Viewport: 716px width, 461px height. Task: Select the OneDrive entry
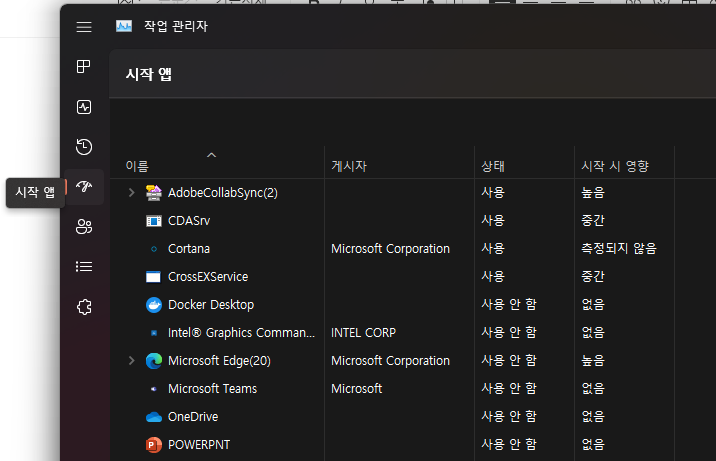point(193,417)
